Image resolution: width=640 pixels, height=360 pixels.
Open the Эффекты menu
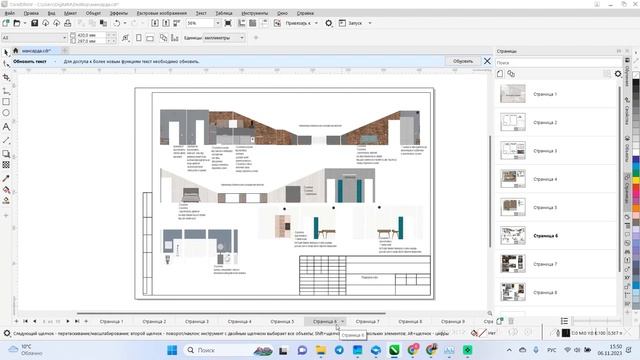119,13
